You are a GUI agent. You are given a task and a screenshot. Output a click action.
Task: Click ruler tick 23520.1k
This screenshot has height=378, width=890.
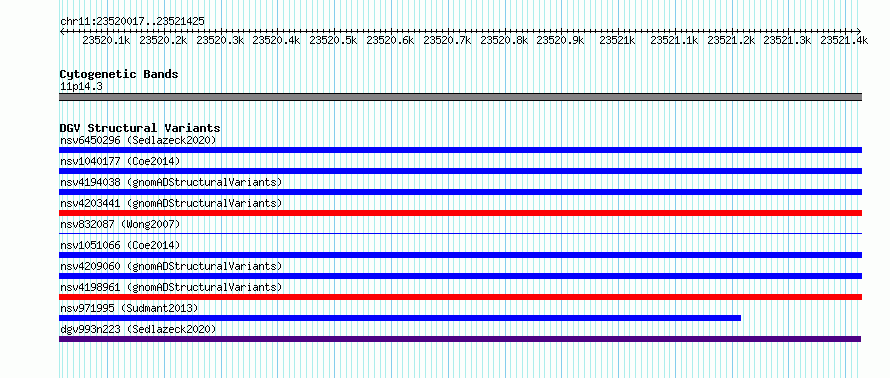click(107, 40)
